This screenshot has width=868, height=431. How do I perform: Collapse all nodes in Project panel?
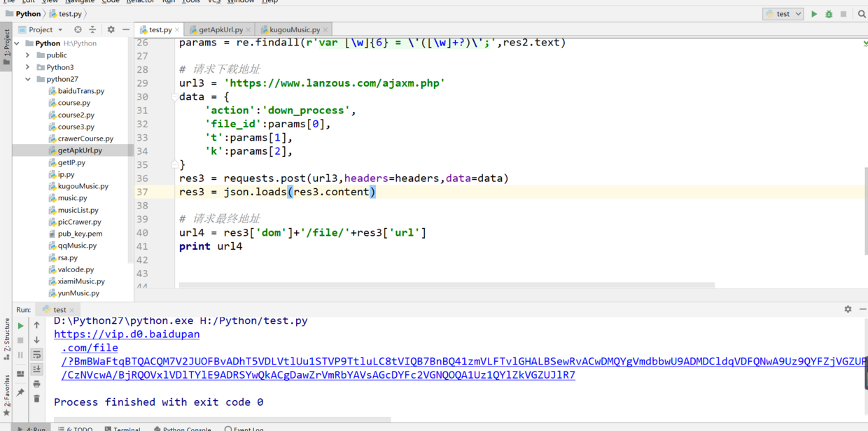pos(92,29)
